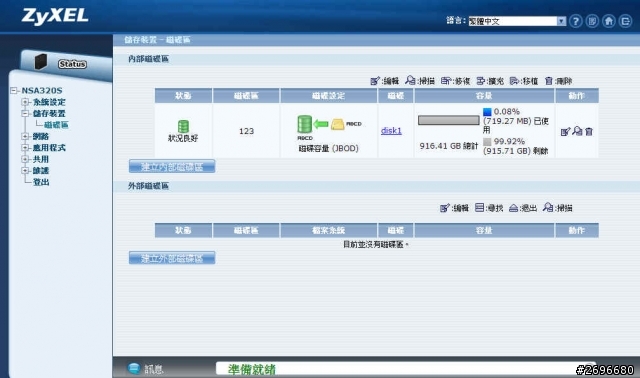640x378 pixels.
Task: Expand the 共用 tree node
Action: tap(25, 159)
